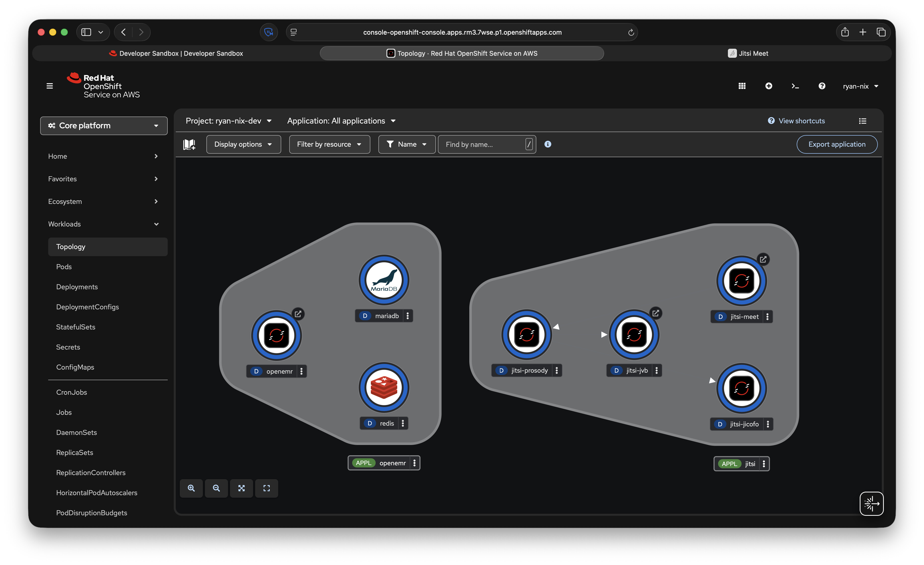
Task: Open the application launcher grid icon
Action: (742, 86)
